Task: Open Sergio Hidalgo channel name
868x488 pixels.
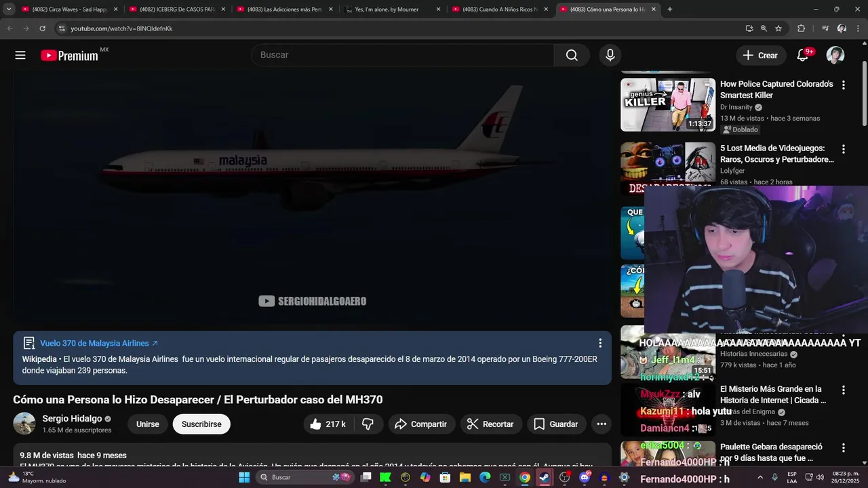Action: point(72,419)
